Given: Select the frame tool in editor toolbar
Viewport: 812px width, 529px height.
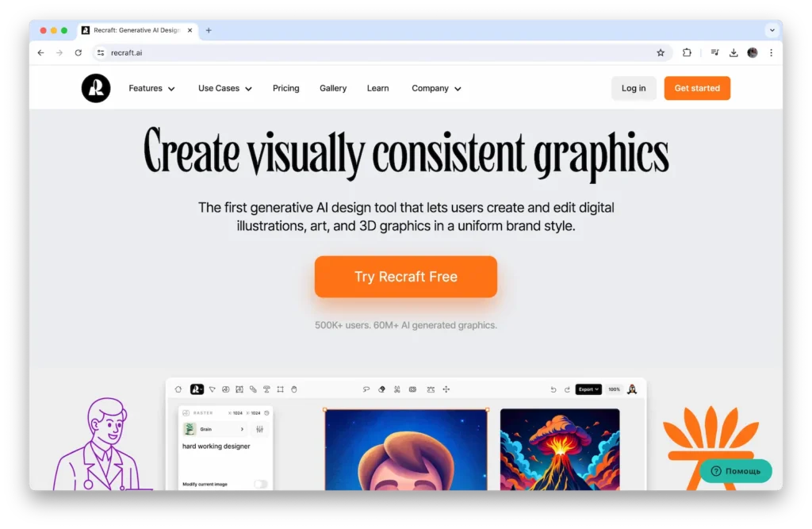Looking at the screenshot, I should (280, 389).
